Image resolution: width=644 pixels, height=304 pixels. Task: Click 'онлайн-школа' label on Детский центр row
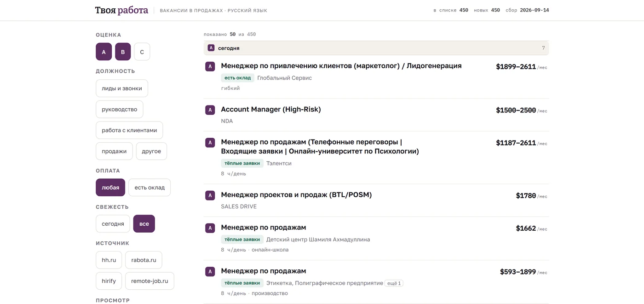270,250
